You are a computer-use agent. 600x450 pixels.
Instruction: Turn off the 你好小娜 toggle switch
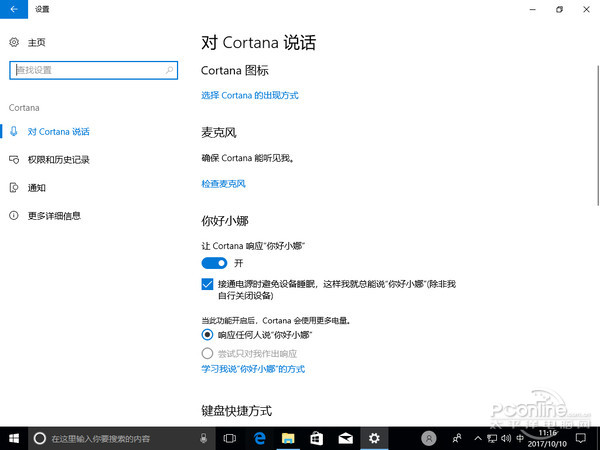(x=214, y=263)
